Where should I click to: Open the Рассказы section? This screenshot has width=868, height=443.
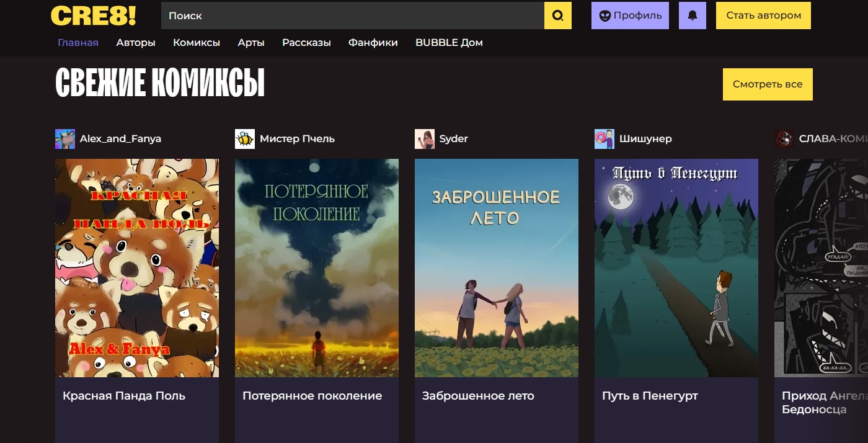click(x=306, y=43)
